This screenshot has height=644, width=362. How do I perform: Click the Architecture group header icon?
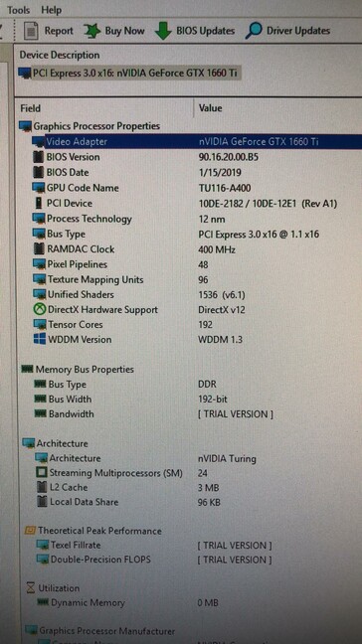point(29,443)
